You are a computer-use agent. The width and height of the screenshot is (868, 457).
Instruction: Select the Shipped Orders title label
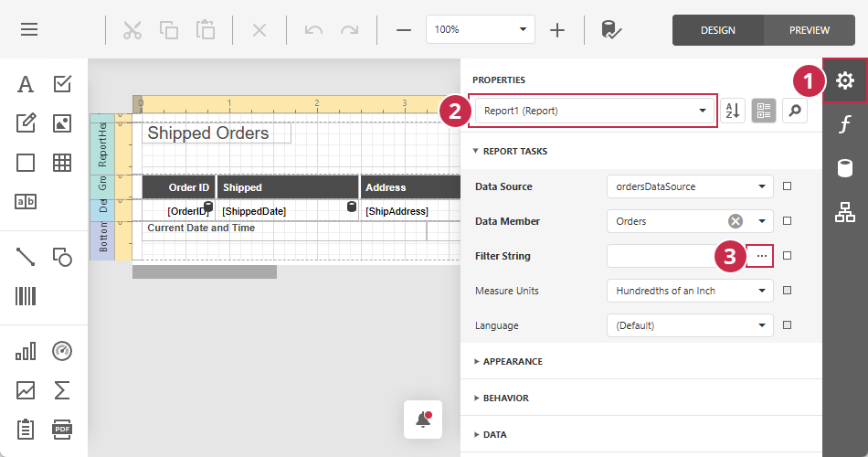pos(216,133)
